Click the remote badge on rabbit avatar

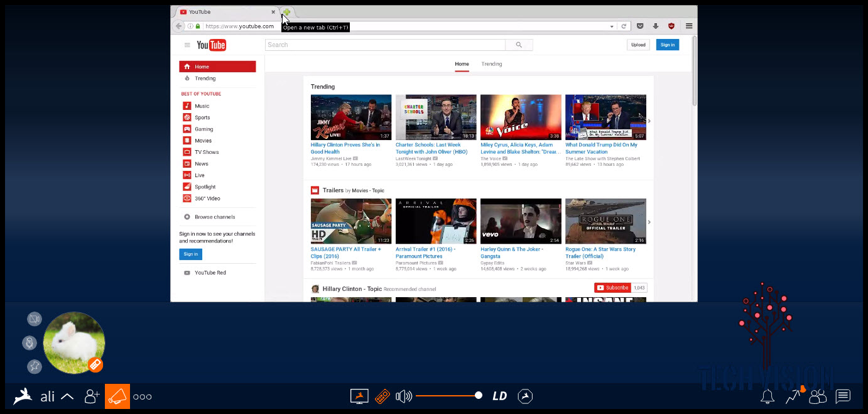(95, 364)
